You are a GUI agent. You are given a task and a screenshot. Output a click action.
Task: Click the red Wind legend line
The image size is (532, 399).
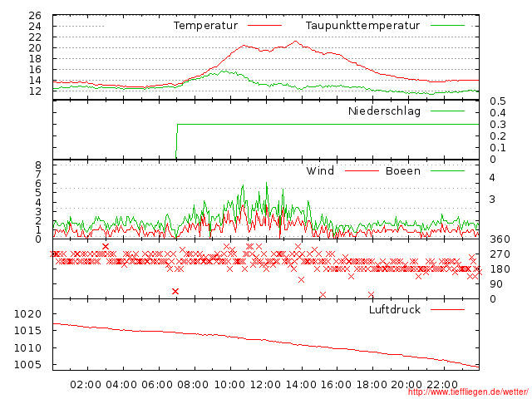click(362, 170)
